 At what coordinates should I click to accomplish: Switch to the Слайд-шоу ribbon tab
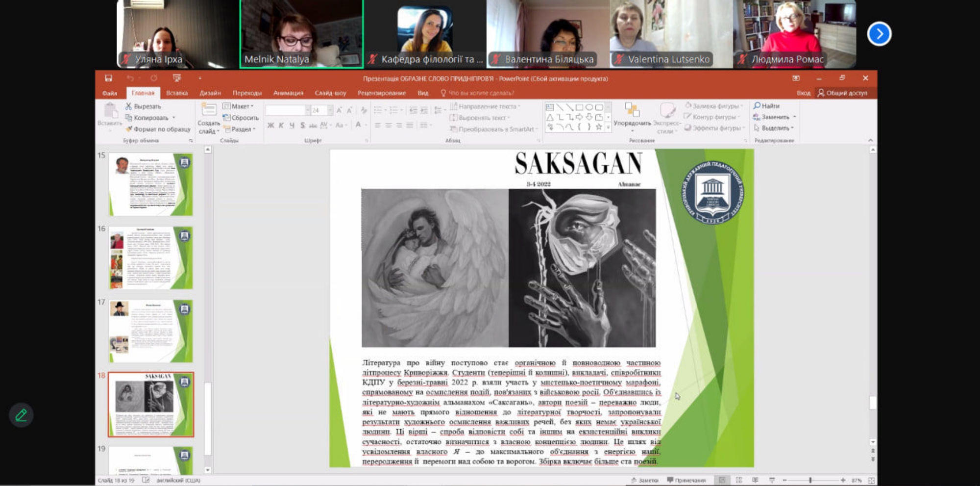(330, 93)
